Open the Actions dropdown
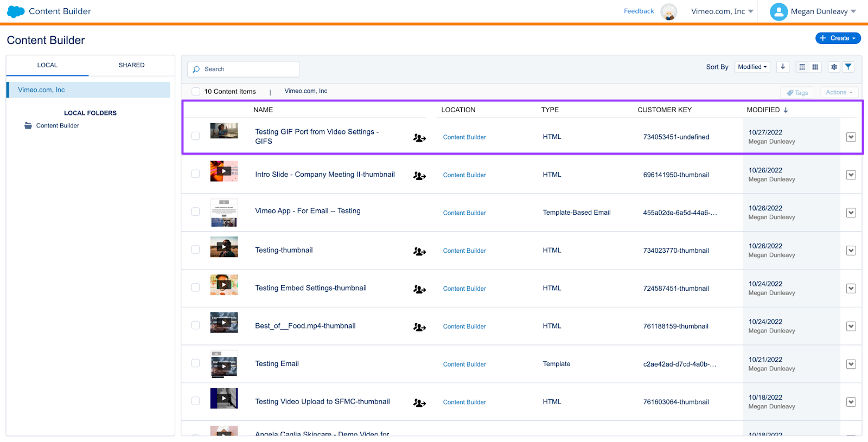The image size is (868, 442). (x=839, y=93)
